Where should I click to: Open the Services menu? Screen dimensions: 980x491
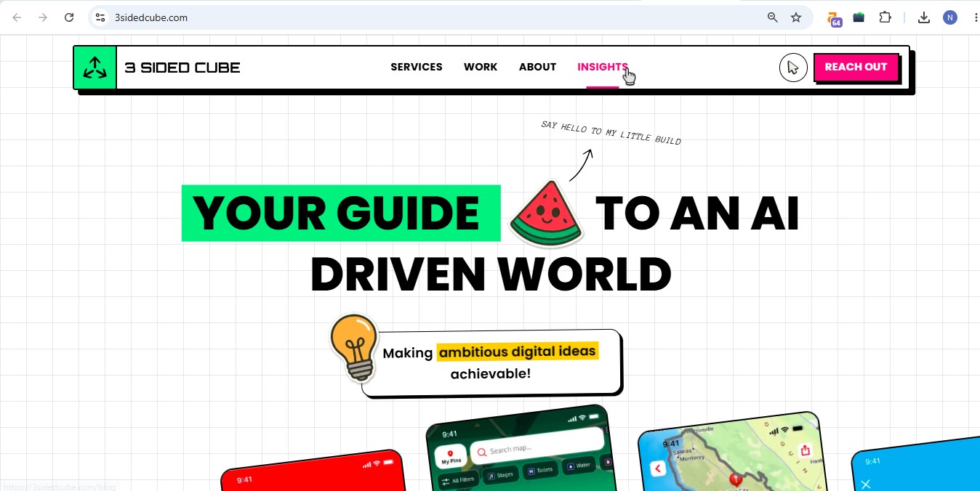click(x=417, y=67)
